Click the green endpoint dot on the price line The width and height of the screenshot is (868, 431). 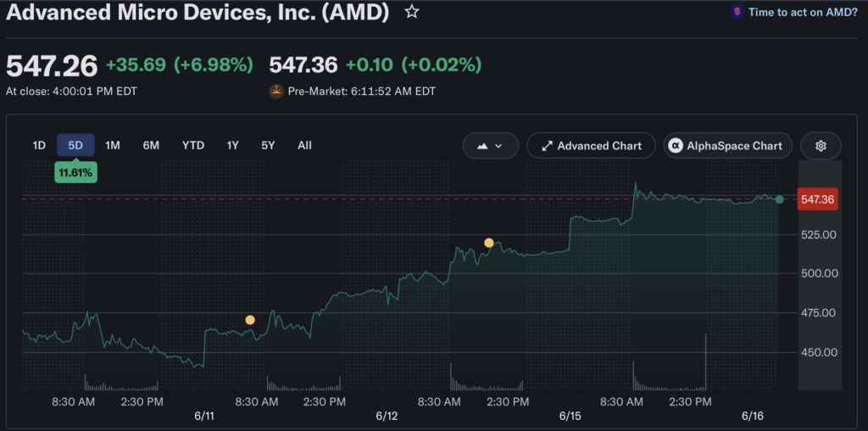pyautogui.click(x=780, y=199)
